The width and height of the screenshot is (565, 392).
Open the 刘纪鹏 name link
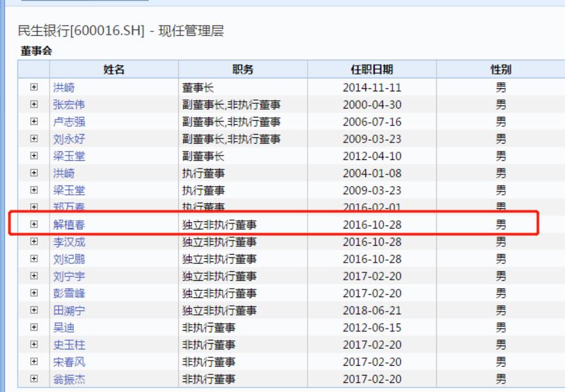(x=69, y=259)
